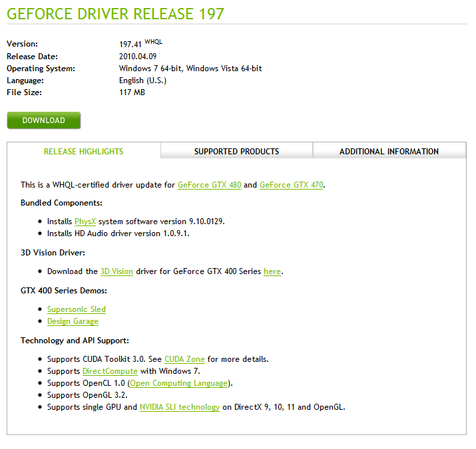Open the Supersonic Sled demo link
The height and width of the screenshot is (449, 476).
click(x=77, y=309)
